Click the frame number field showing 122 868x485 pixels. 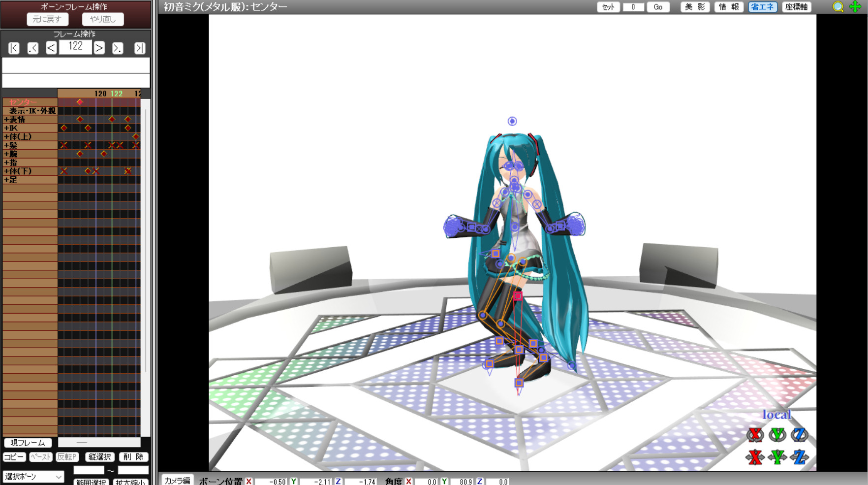point(75,47)
